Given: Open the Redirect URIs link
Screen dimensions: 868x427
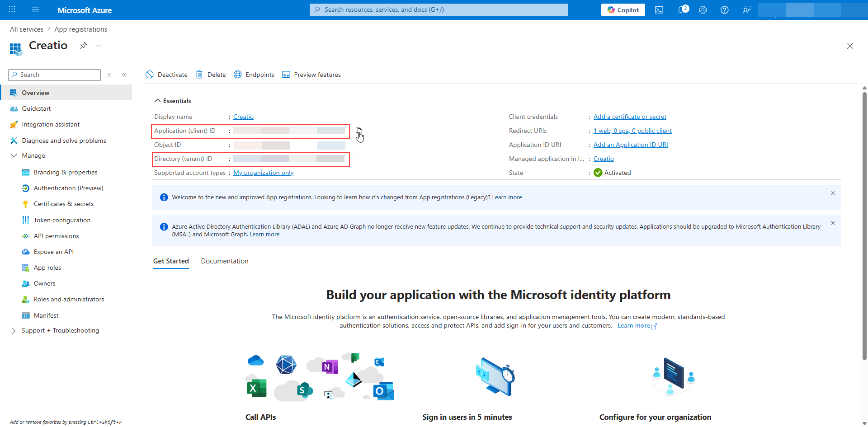Looking at the screenshot, I should 632,131.
